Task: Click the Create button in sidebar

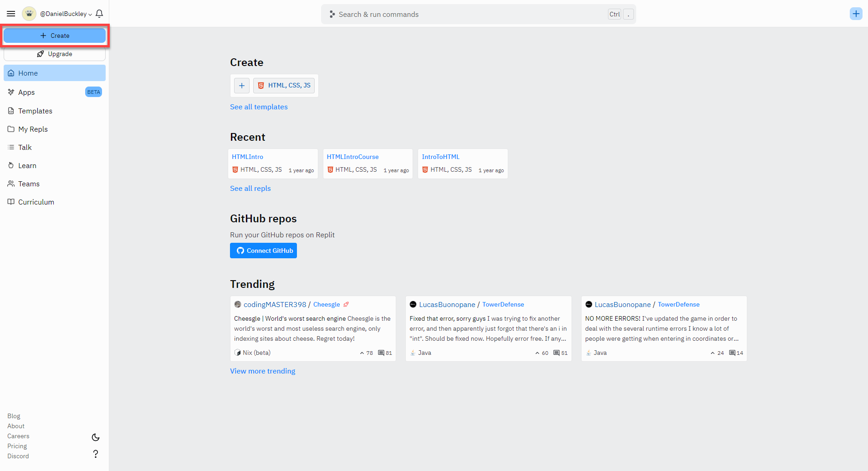Action: pyautogui.click(x=55, y=36)
